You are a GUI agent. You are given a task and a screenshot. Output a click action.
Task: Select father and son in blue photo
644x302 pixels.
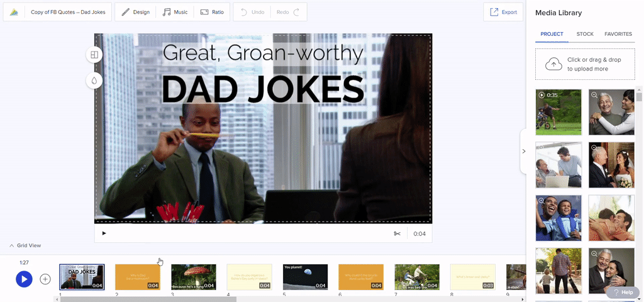(558, 218)
